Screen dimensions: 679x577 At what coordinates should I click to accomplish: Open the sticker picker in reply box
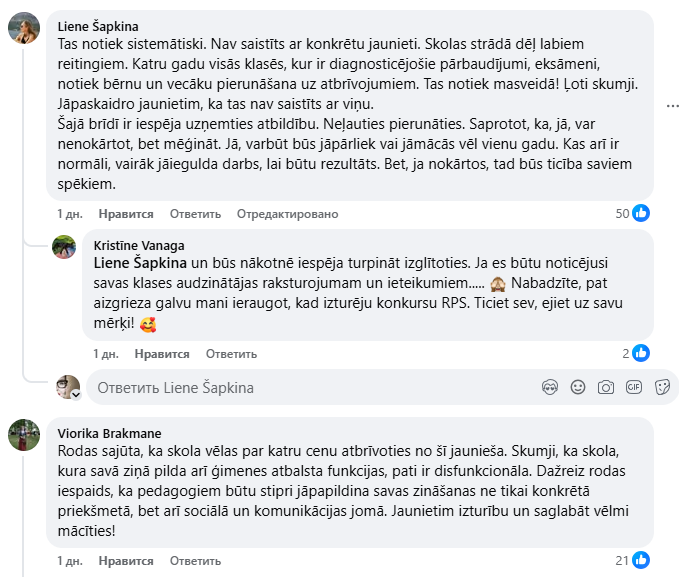(661, 387)
